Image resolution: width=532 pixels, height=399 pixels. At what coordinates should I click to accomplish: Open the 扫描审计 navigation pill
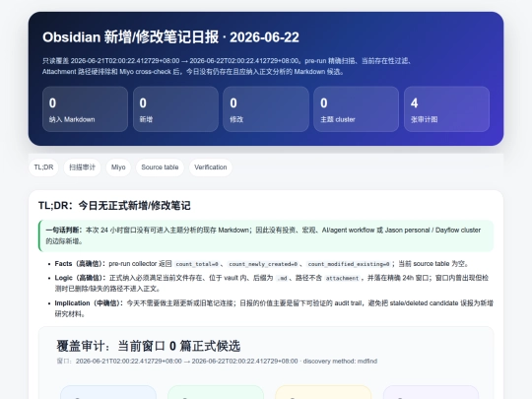(82, 167)
